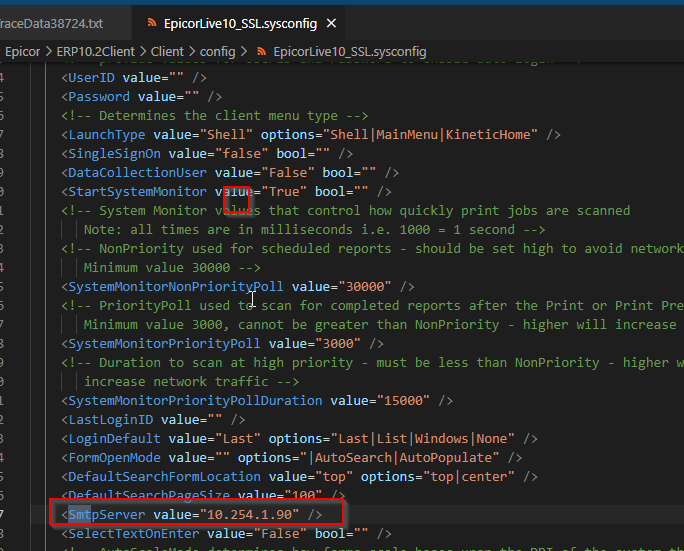This screenshot has height=551, width=684.
Task: Click the SelectTextOnEnter tag name
Action: 133,534
